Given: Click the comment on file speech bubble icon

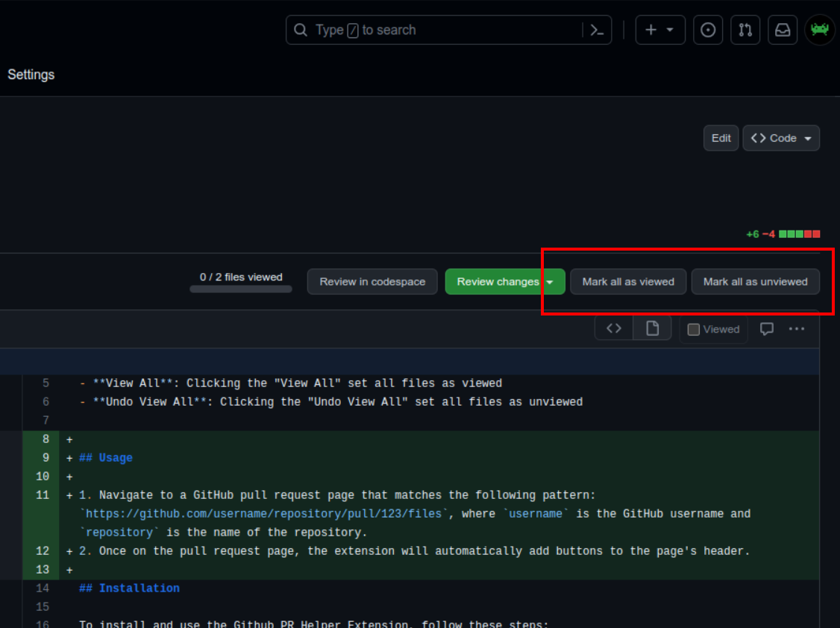Looking at the screenshot, I should click(x=767, y=329).
